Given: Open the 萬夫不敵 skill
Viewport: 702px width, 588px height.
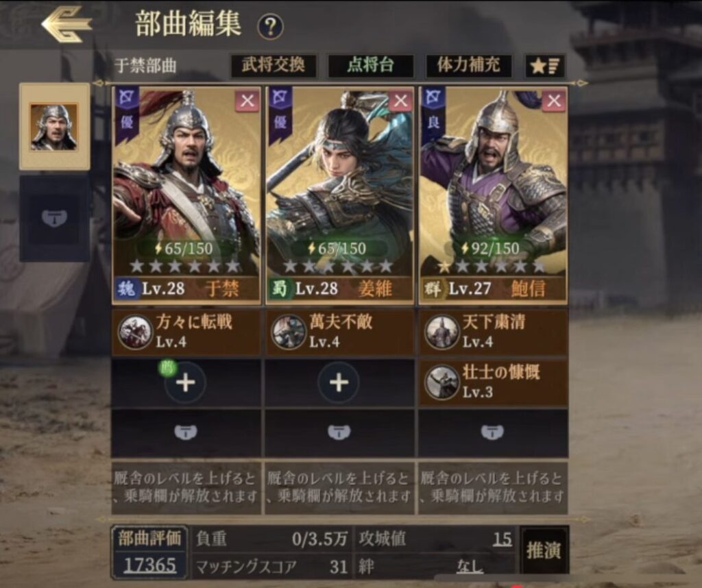Looking at the screenshot, I should [x=340, y=332].
